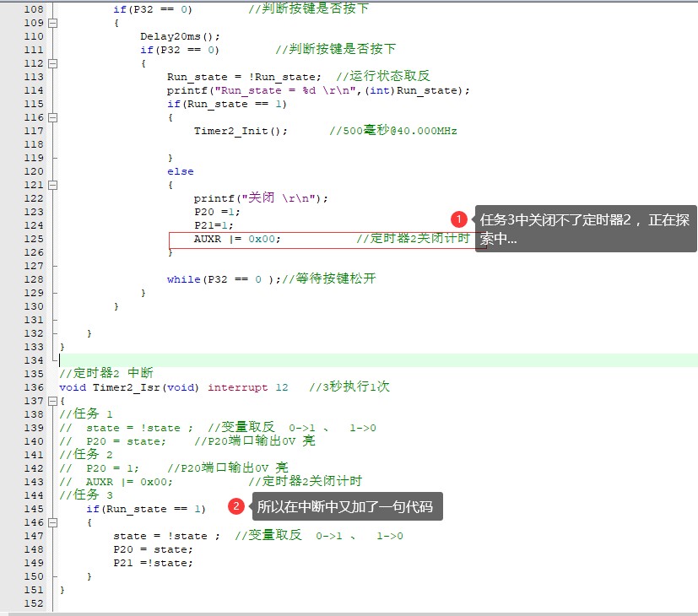The image size is (698, 616).
Task: Click 'if(P32 == 0)' on line 111
Action: 180,51
